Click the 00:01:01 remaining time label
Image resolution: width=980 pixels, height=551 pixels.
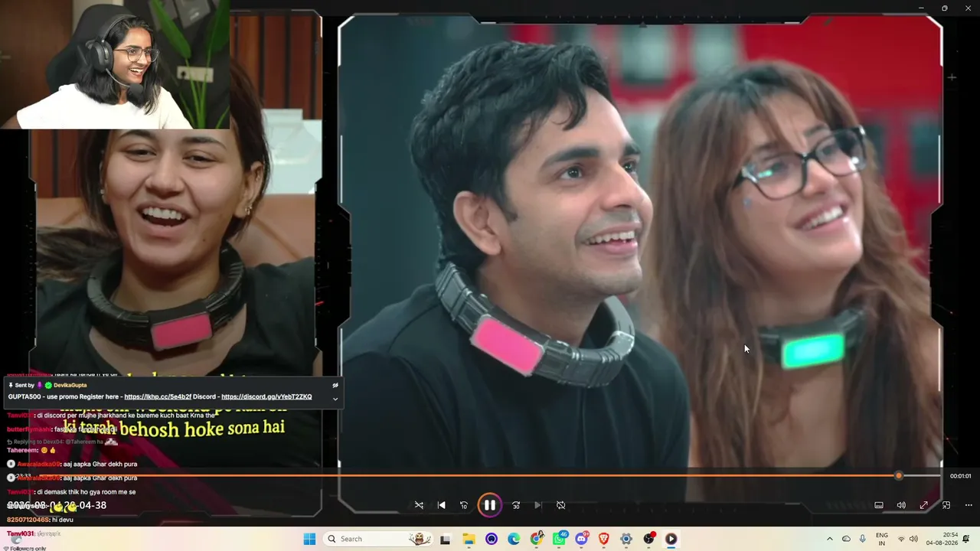pos(960,476)
